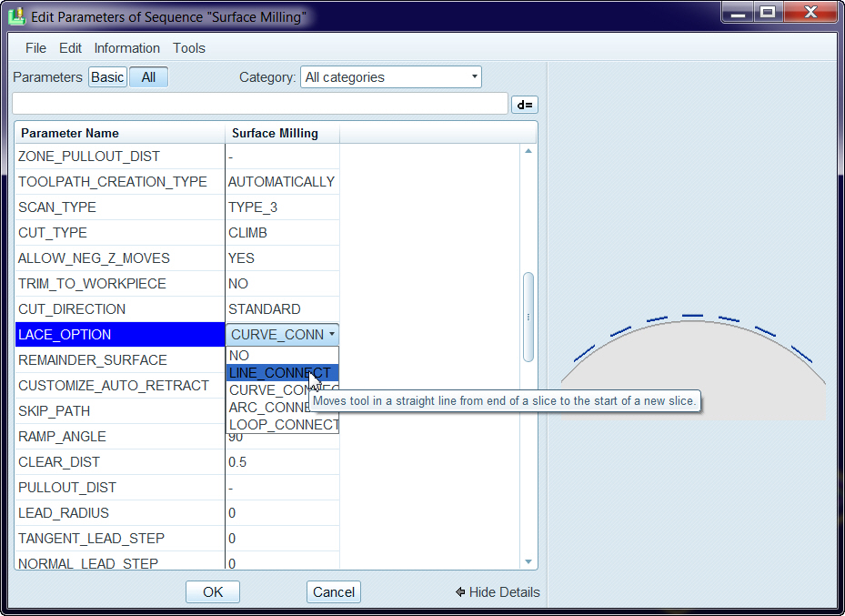This screenshot has width=845, height=616.
Task: Click the parameter search input field
Action: (x=259, y=104)
